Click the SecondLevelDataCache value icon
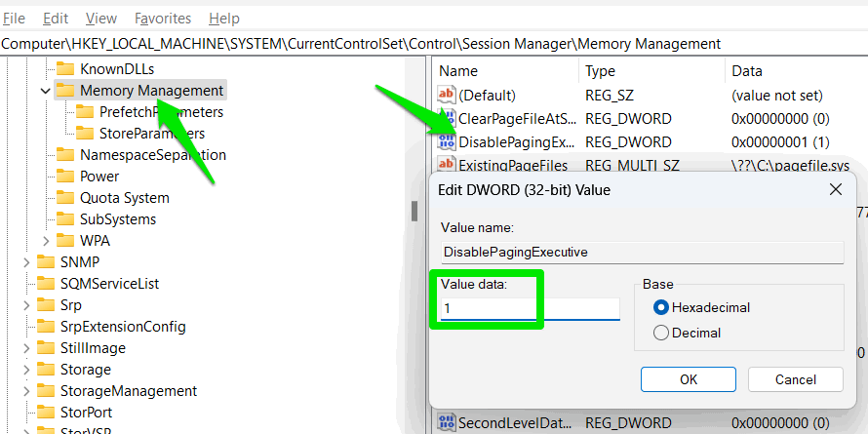The image size is (868, 434). tap(448, 422)
